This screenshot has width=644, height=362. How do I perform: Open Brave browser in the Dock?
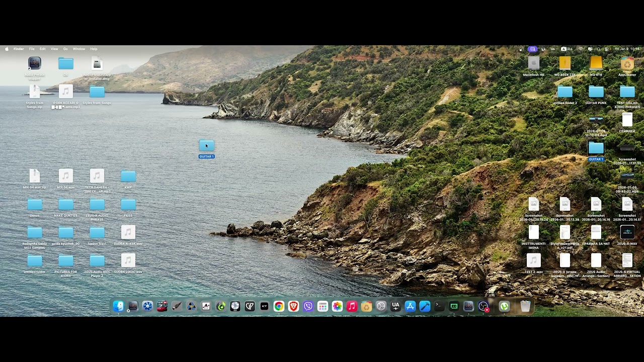click(x=293, y=306)
